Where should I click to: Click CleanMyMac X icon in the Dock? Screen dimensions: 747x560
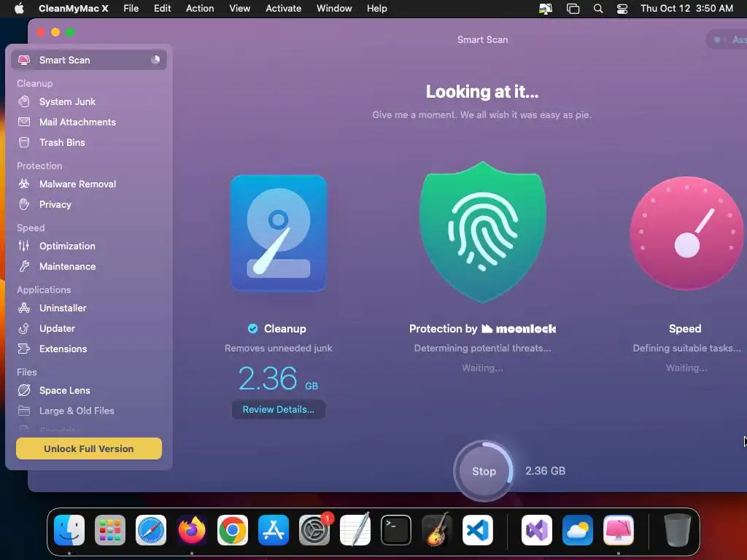tap(619, 530)
